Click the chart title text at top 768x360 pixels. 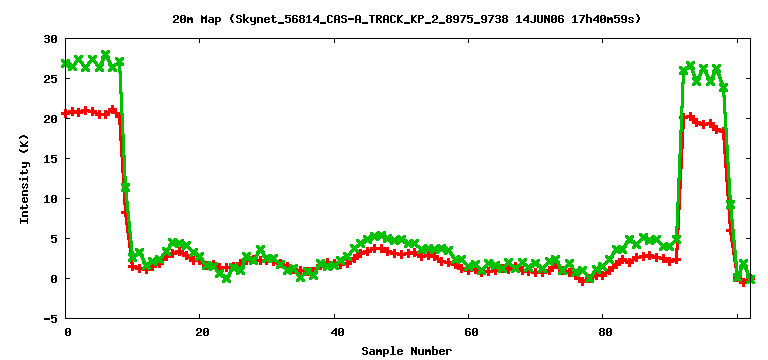coord(406,20)
